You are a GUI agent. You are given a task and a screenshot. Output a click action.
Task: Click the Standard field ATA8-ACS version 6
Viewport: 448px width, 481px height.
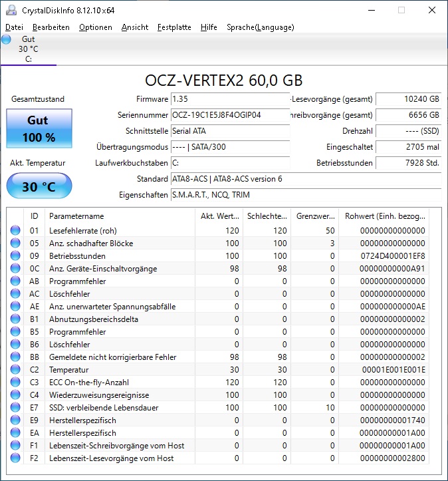tap(306, 179)
